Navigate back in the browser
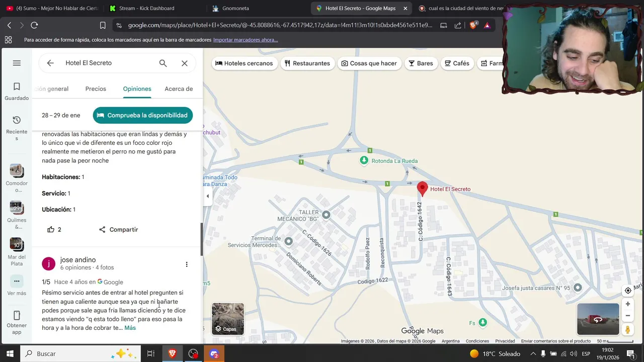This screenshot has height=362, width=644. click(9, 25)
